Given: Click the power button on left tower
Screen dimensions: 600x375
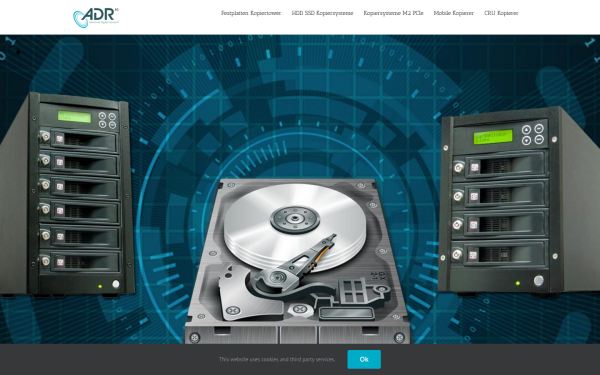Looking at the screenshot, I should [x=116, y=284].
